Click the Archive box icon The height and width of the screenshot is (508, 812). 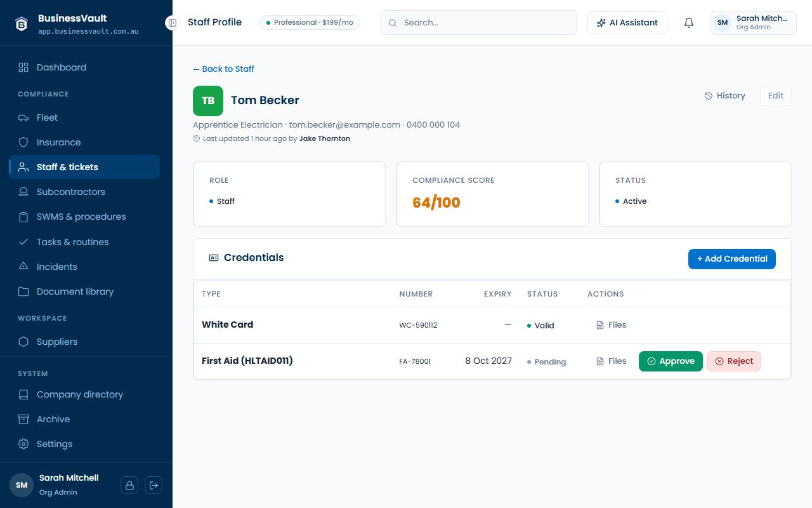(x=23, y=419)
